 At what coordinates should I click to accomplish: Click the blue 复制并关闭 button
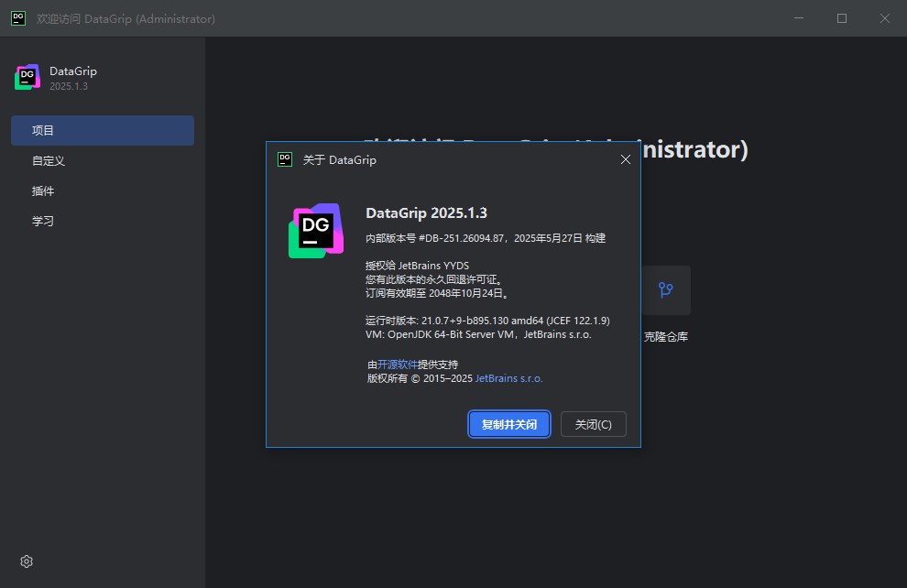point(509,424)
